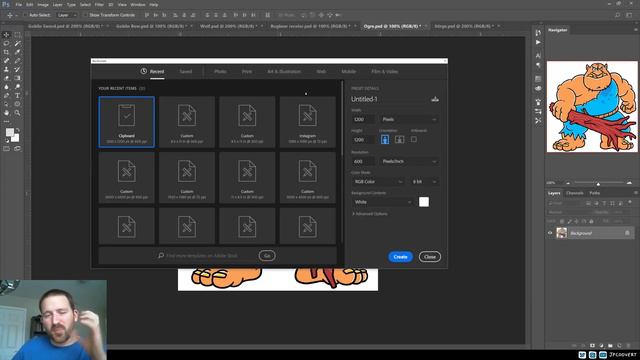Select the History Brush tool
The width and height of the screenshot is (640, 360).
click(17, 69)
